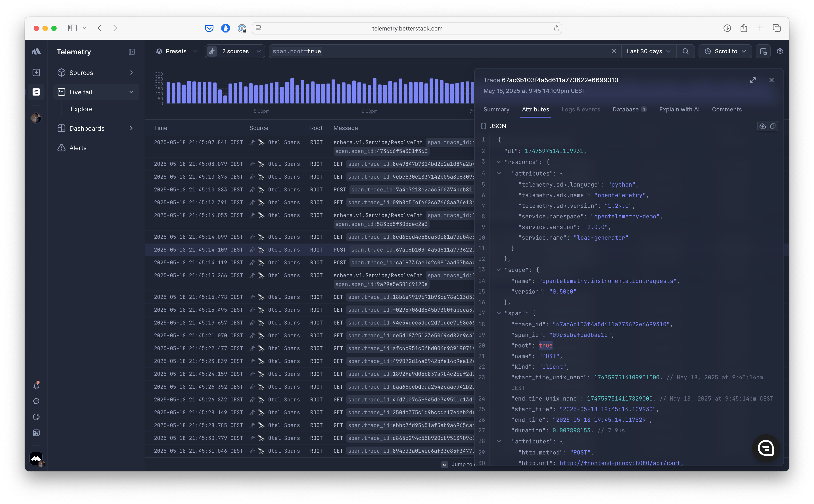Click the "load-generator" service name value
The width and height of the screenshot is (814, 504).
(x=601, y=238)
